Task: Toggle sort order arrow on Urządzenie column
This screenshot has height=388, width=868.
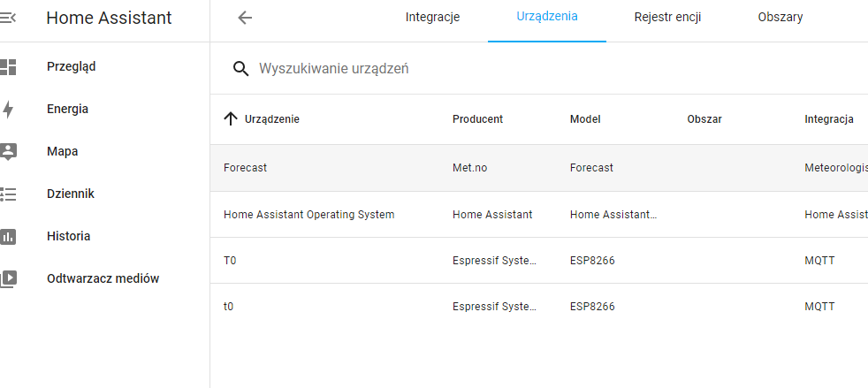Action: coord(231,118)
